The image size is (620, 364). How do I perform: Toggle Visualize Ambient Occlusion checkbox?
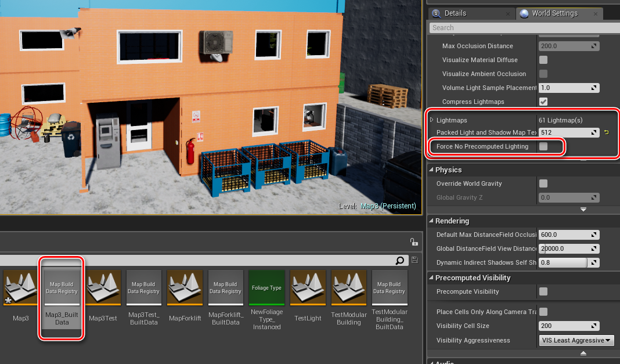(543, 74)
